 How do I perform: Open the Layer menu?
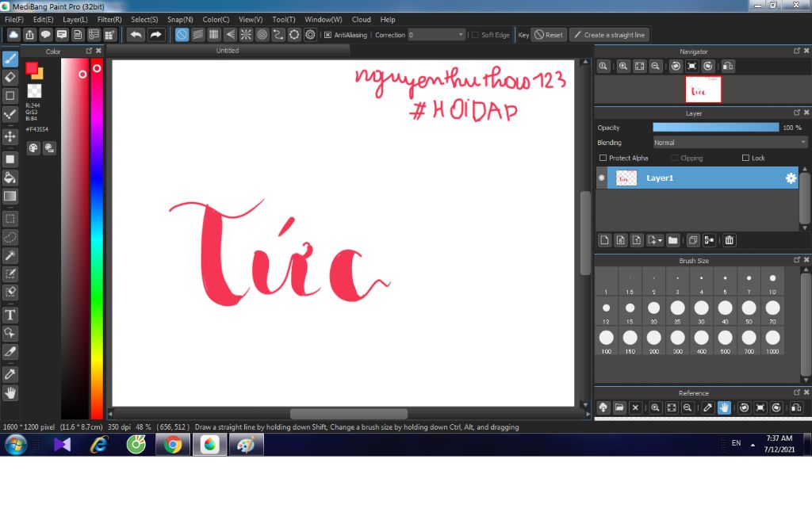coord(75,19)
